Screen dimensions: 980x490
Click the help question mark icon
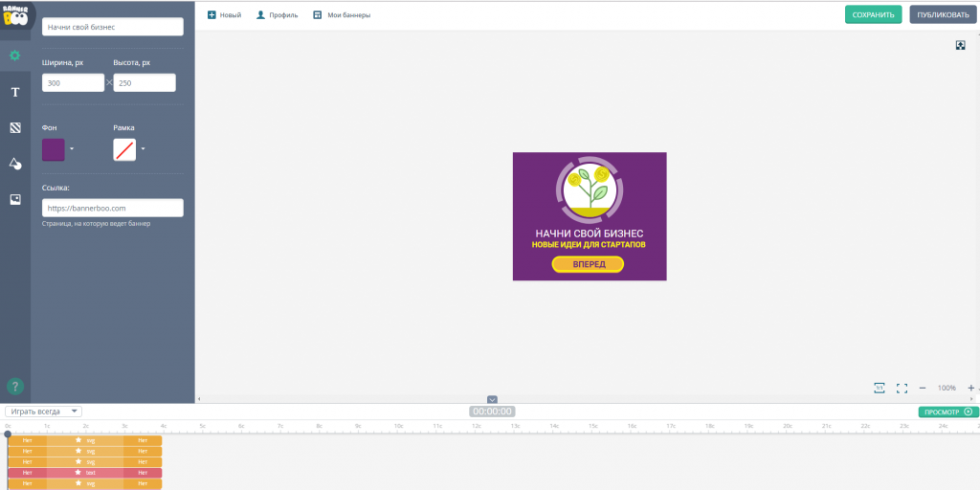click(15, 387)
